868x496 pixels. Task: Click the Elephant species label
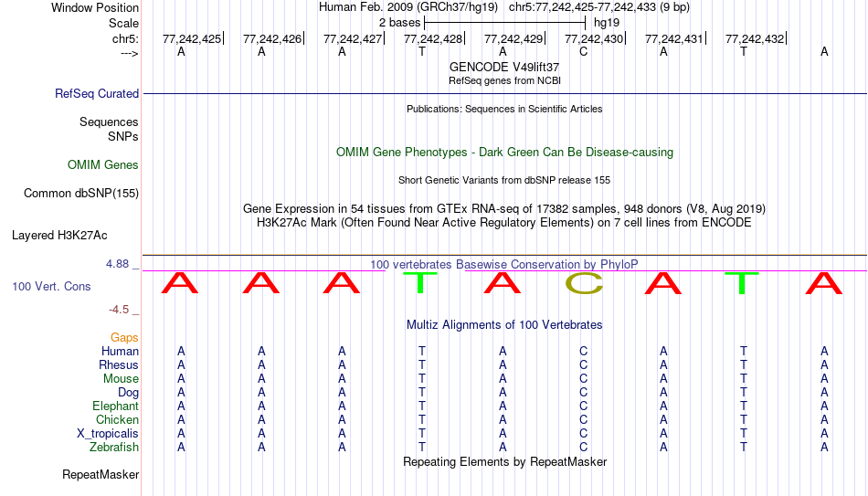(115, 406)
